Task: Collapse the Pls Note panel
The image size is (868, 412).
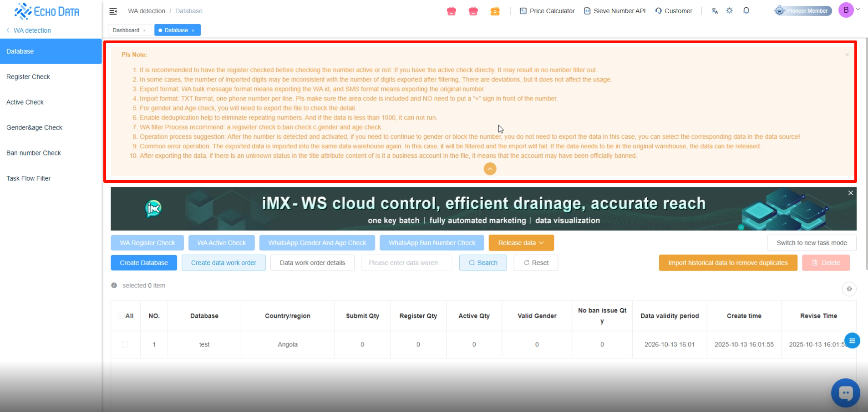Action: click(490, 169)
